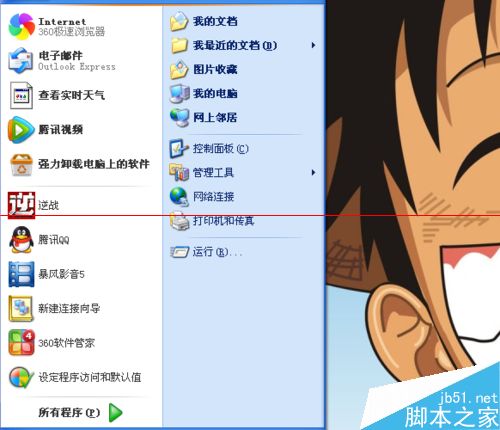Open the 360极速浏览器 Internet icon

21,26
